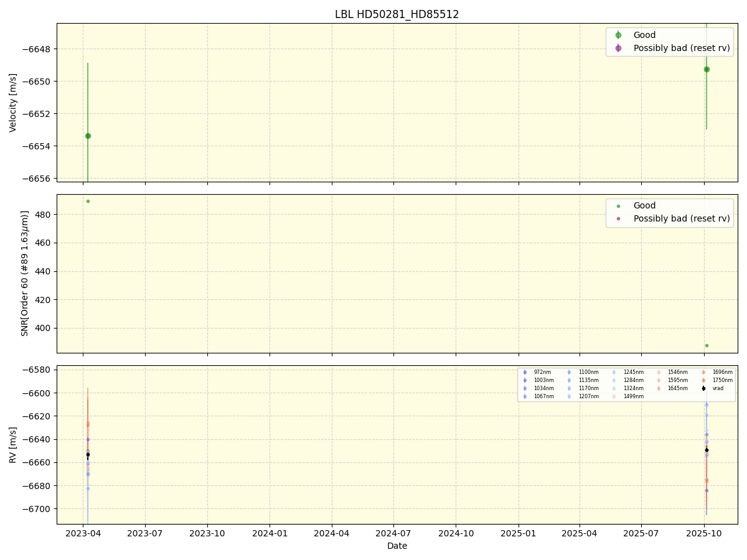Image resolution: width=747 pixels, height=560 pixels.
Task: Click the green 'Good' marker in the velocity legend
Action: pyautogui.click(x=618, y=35)
